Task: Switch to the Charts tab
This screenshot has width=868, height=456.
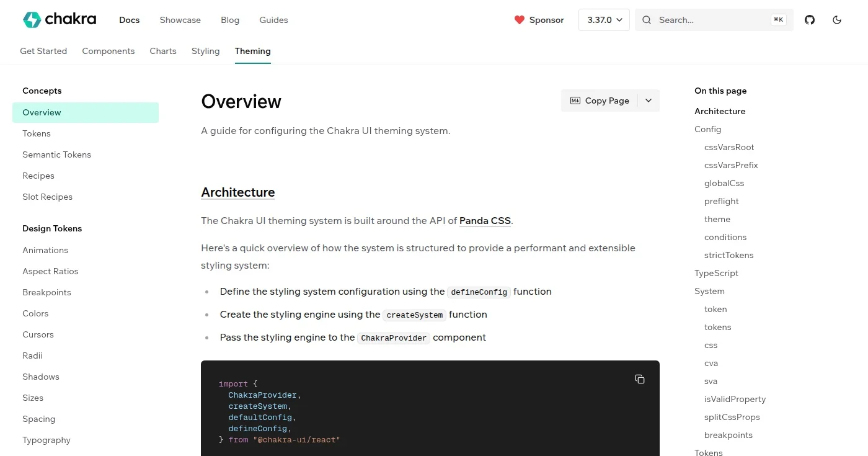Action: coord(163,51)
